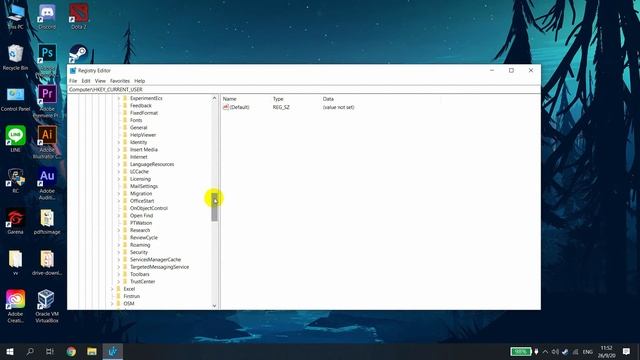Click the tree scrollbar down arrow
Screen dimensions: 640x360
pos(214,306)
